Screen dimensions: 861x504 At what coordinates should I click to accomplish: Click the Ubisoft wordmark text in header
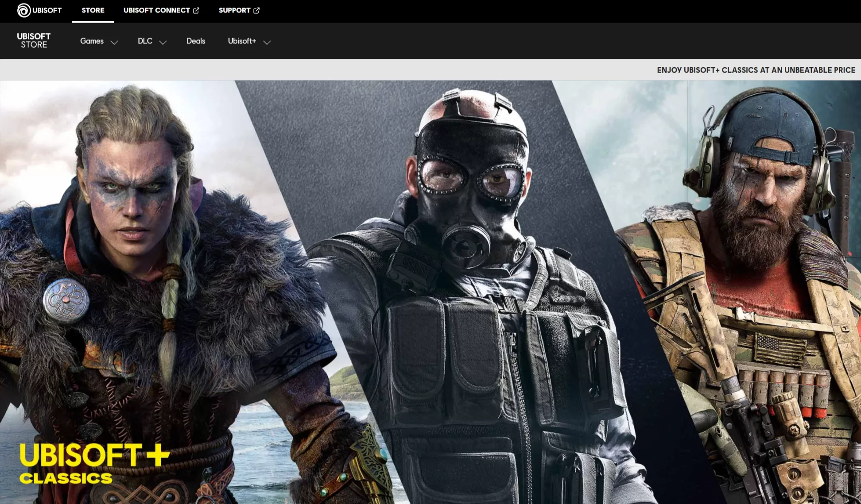47,10
